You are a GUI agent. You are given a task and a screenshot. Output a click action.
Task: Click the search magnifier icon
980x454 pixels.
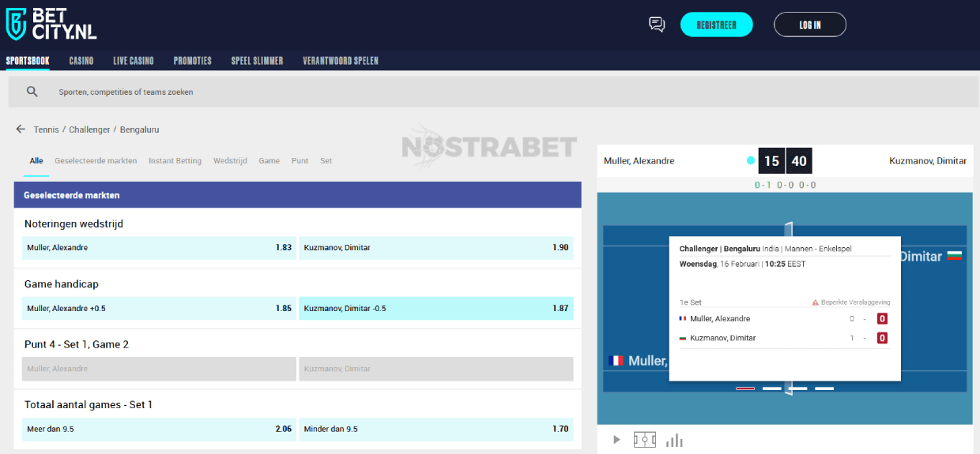32,92
